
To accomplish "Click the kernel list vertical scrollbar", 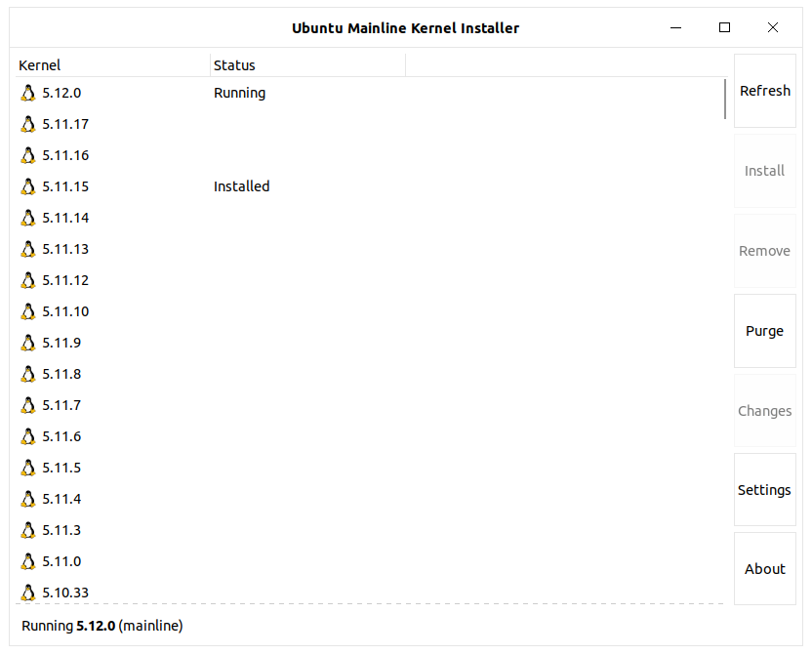I will 725,99.
